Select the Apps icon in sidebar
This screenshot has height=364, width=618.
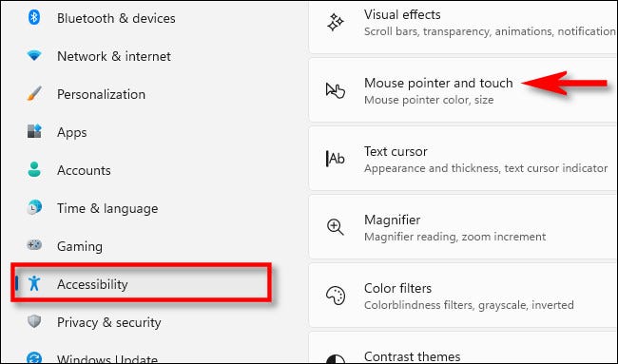34,131
